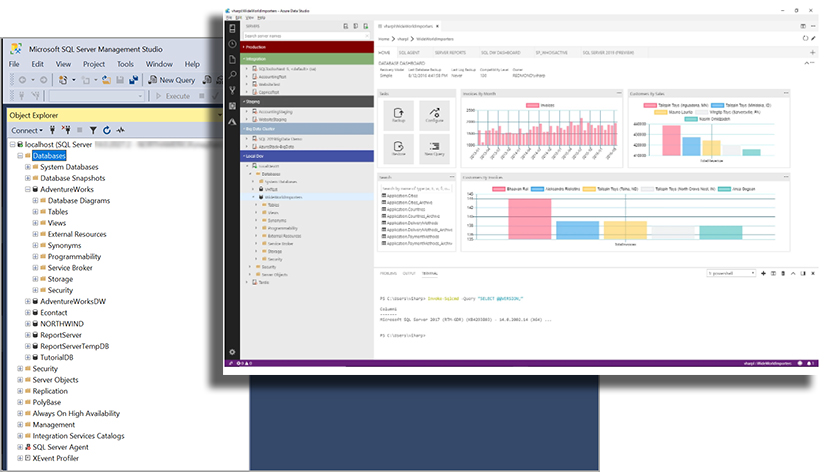
Task: Open Project menu in SSMS
Action: 94,64
